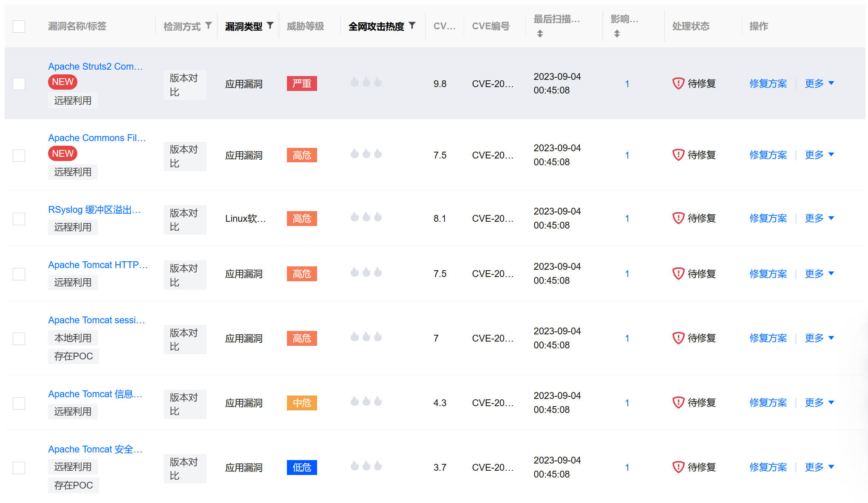Click Linux软… type cell in RSyslog row

(245, 218)
